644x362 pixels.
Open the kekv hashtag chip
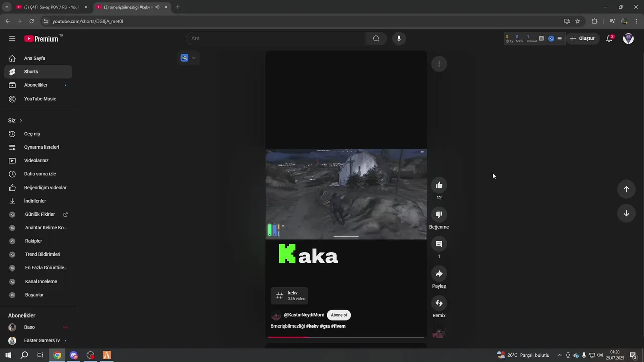pyautogui.click(x=289, y=296)
